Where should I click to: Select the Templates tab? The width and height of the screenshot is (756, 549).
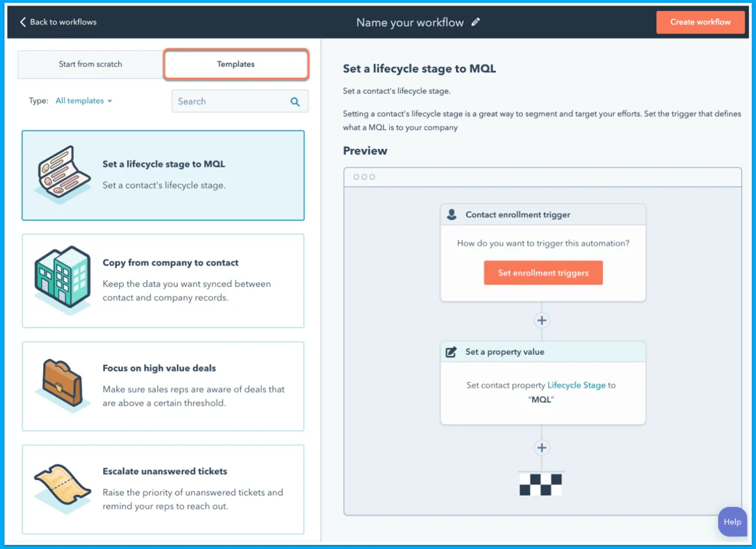tap(235, 64)
